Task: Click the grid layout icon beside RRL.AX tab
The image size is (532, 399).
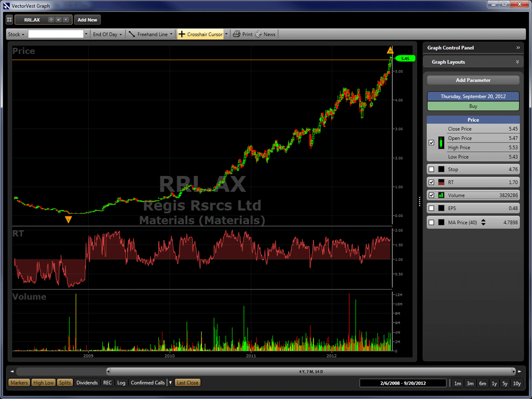Action: coord(9,20)
